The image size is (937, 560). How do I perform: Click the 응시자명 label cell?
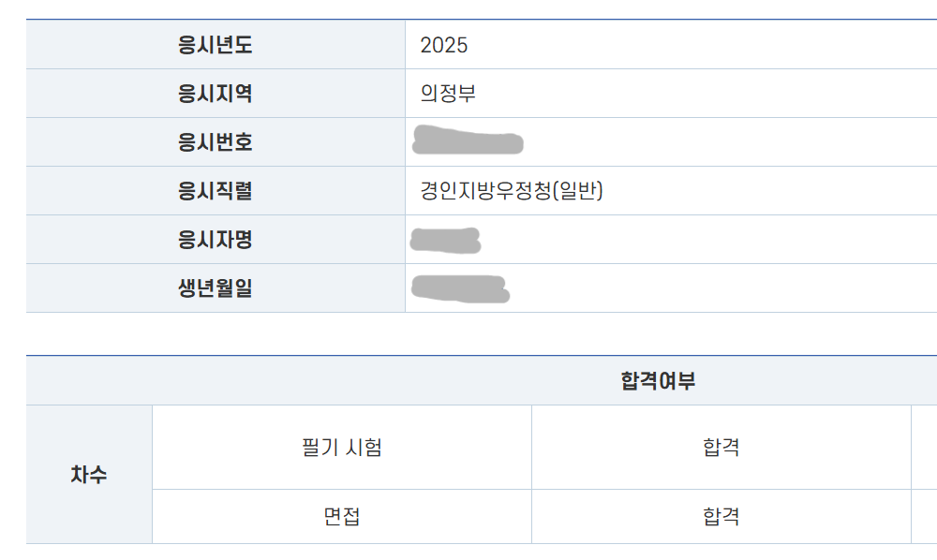click(x=216, y=240)
